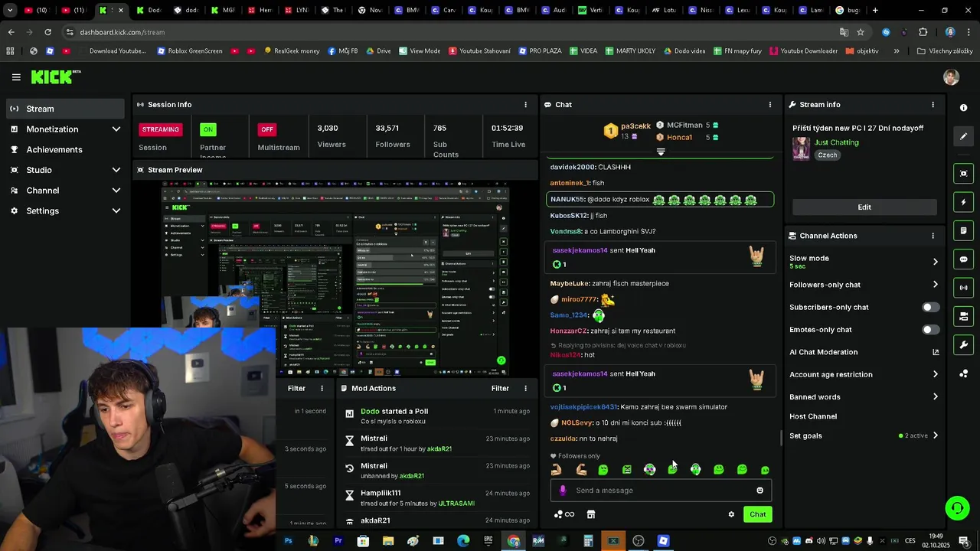This screenshot has width=980, height=551.
Task: Toggle the chat bubble widget icon
Action: (x=964, y=259)
